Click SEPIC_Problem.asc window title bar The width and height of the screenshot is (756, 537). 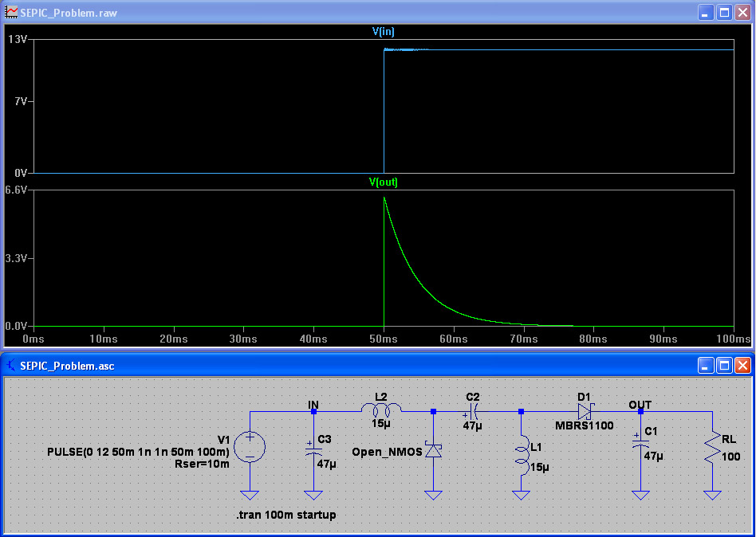coord(378,366)
